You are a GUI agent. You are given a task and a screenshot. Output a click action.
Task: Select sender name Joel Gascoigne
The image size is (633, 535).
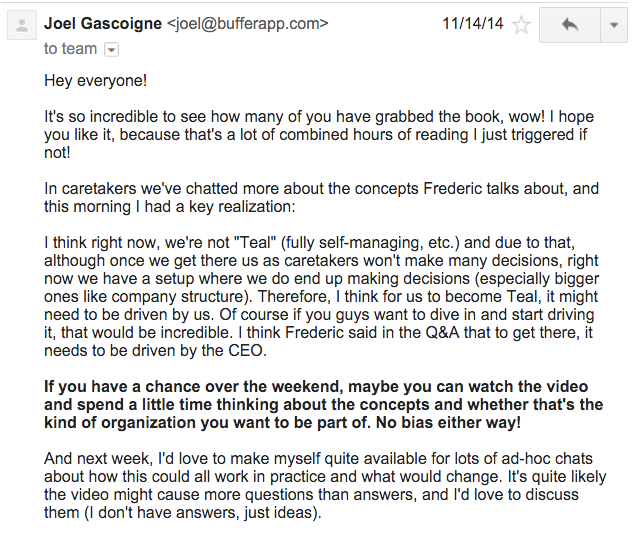(x=103, y=23)
